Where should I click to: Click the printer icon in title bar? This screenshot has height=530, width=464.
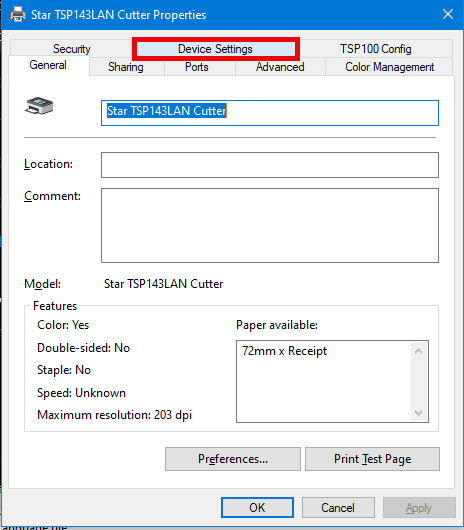[x=18, y=15]
